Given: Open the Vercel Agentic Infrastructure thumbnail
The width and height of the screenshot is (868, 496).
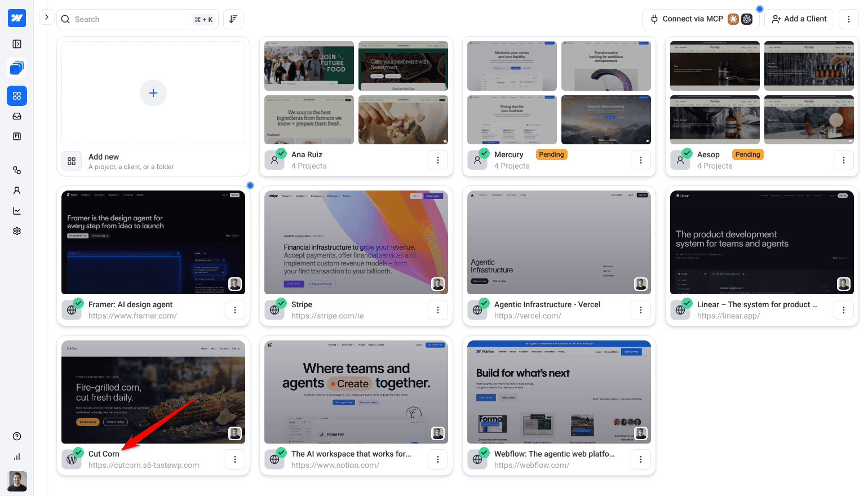Looking at the screenshot, I should [x=559, y=242].
